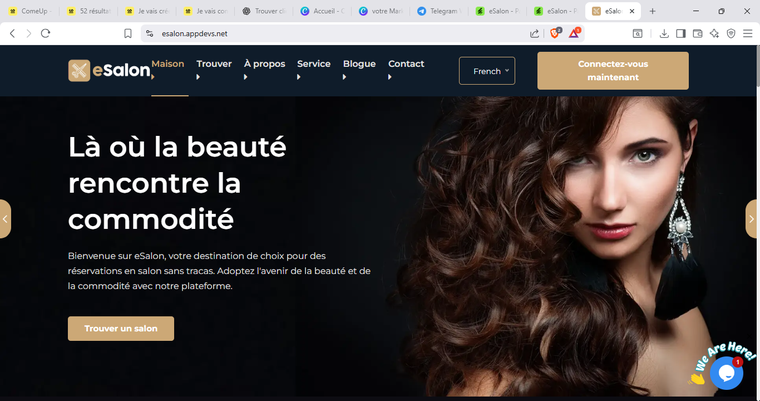The width and height of the screenshot is (760, 401).
Task: Open the Blogue navigation item
Action: 359,64
